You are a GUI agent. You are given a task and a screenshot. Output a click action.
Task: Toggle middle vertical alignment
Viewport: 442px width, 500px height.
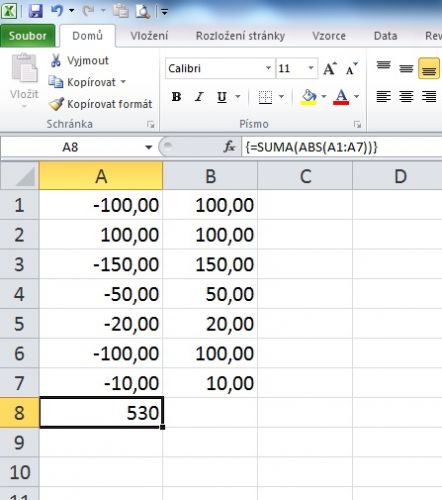pos(406,68)
